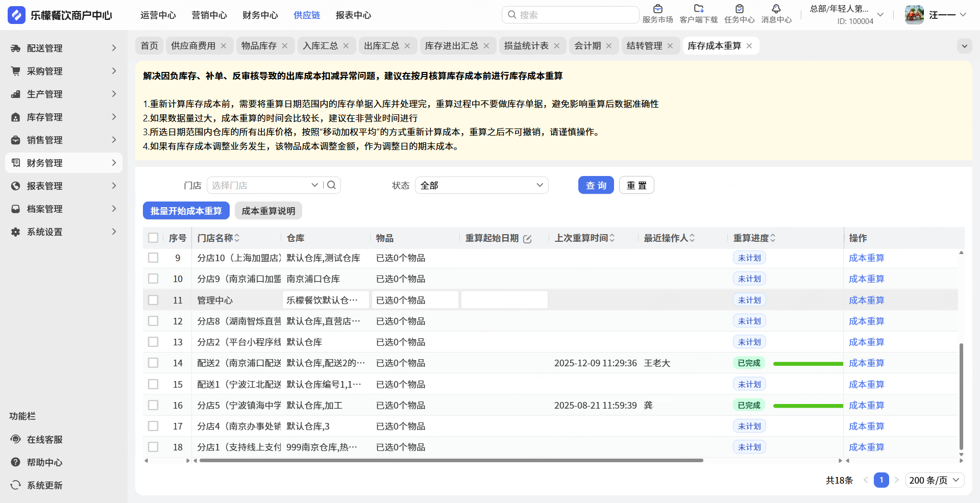Click the 乐檬餐饮商户中心 logo icon
The width and height of the screenshot is (980, 503).
click(16, 15)
